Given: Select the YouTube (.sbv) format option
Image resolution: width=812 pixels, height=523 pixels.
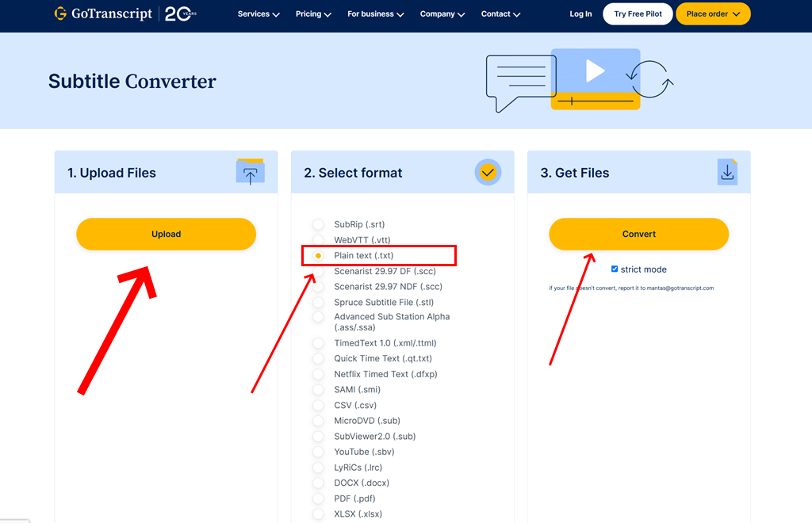Looking at the screenshot, I should click(x=318, y=452).
